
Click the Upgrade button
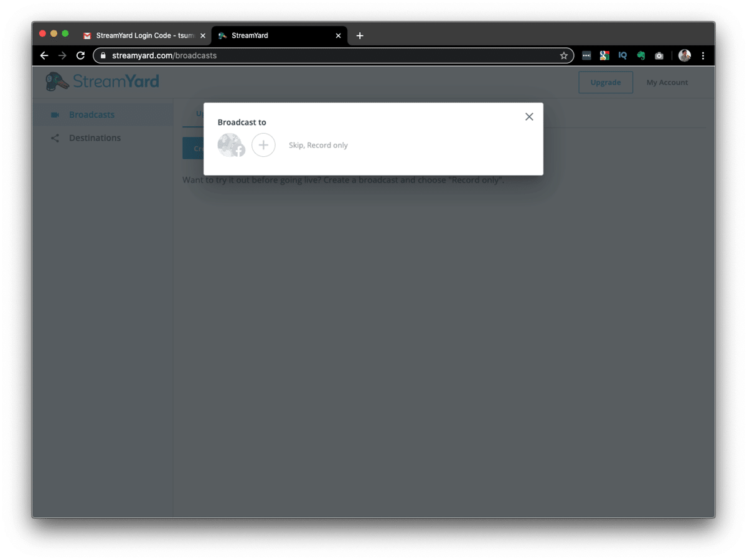click(x=606, y=82)
